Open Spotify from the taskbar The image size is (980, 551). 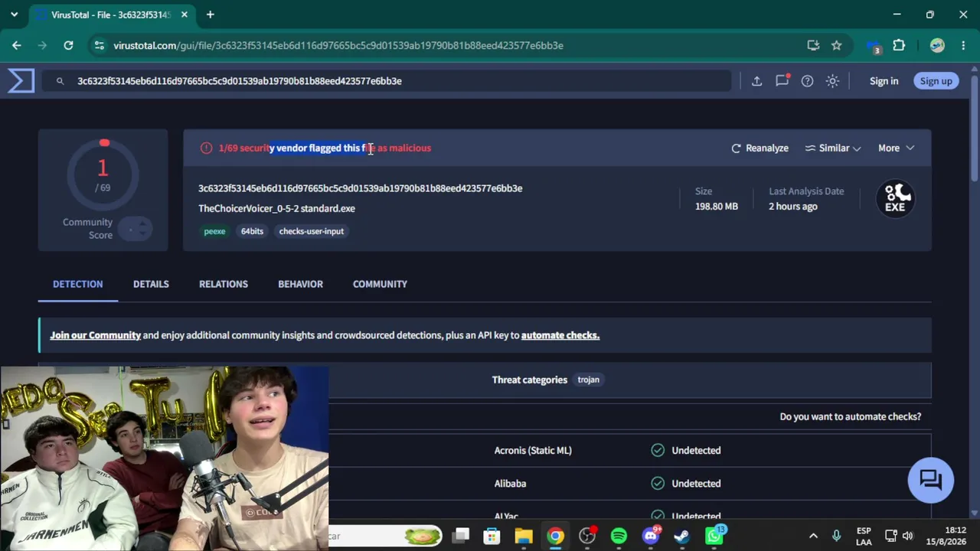pyautogui.click(x=619, y=536)
